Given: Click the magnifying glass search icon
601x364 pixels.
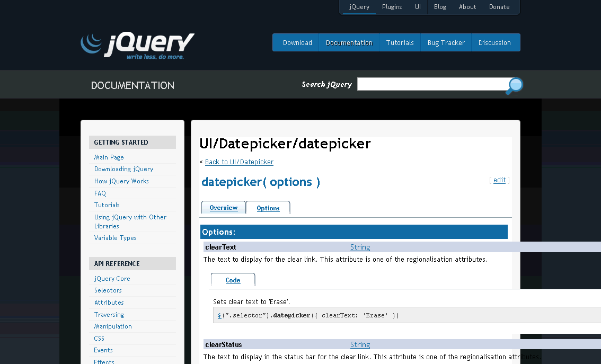Looking at the screenshot, I should [x=514, y=85].
